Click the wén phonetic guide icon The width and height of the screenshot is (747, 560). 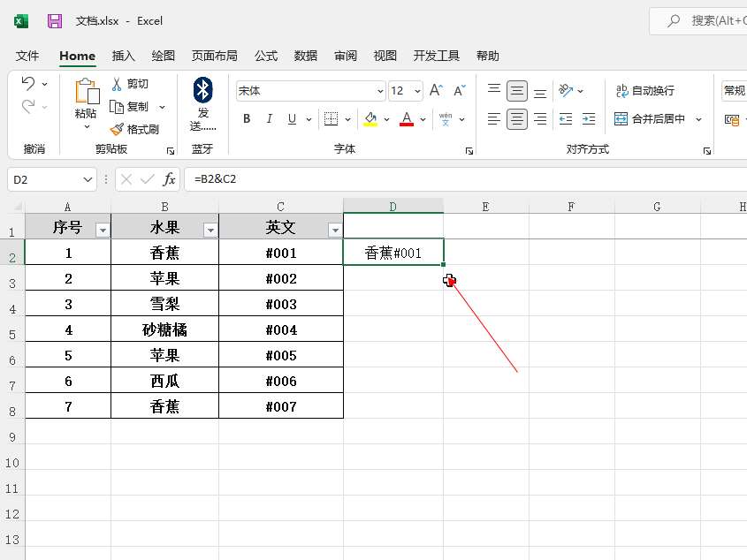point(446,118)
